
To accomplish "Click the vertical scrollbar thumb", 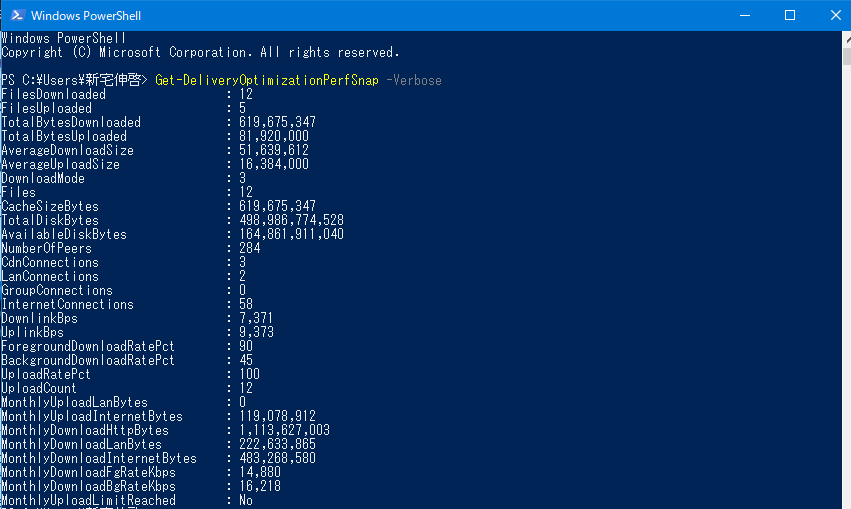I will point(847,56).
